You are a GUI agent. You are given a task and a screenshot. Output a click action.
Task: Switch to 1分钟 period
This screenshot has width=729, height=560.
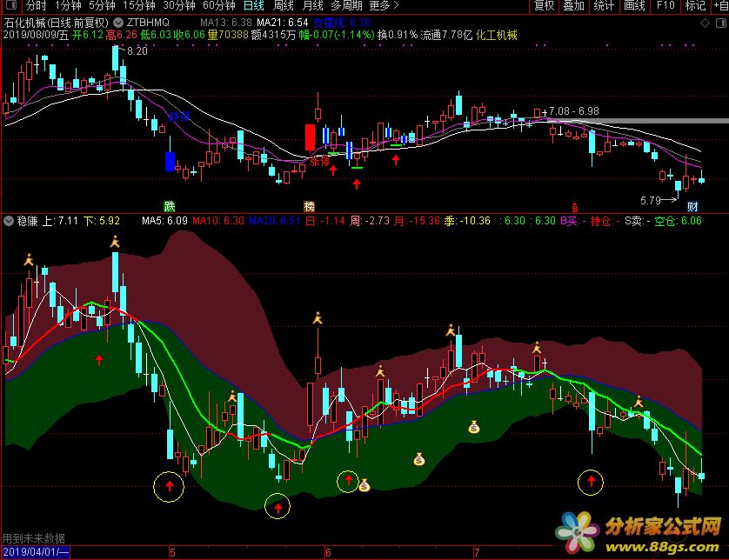tap(68, 5)
